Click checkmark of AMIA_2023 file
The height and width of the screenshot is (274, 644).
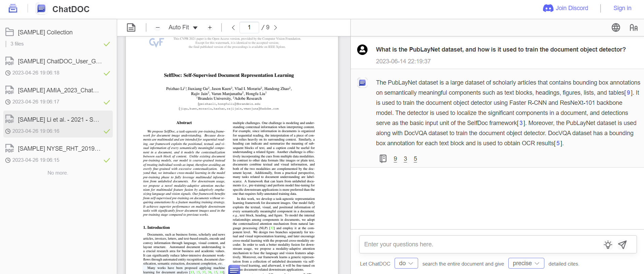tap(107, 102)
